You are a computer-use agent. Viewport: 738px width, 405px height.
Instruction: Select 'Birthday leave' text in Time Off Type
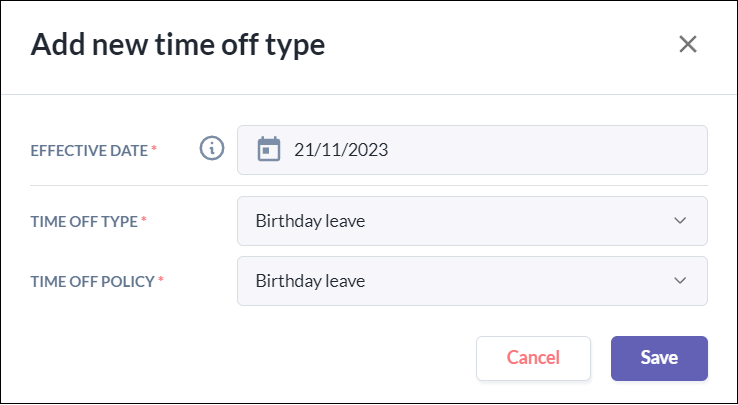tap(310, 221)
